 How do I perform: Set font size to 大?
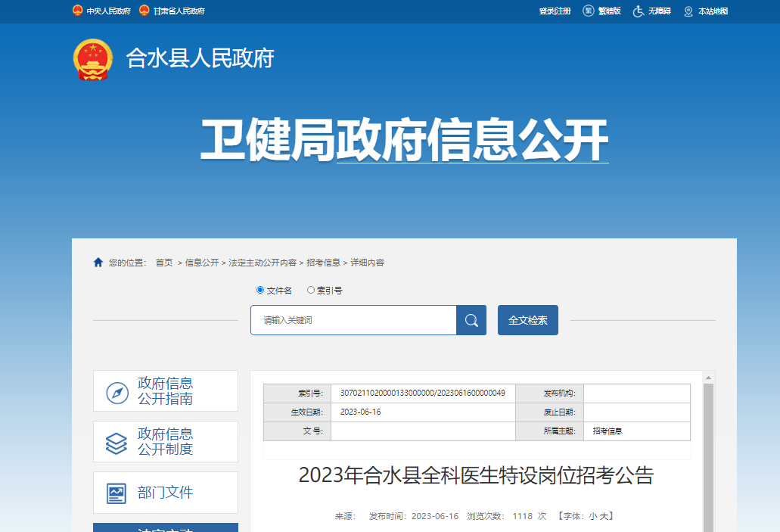click(x=604, y=516)
